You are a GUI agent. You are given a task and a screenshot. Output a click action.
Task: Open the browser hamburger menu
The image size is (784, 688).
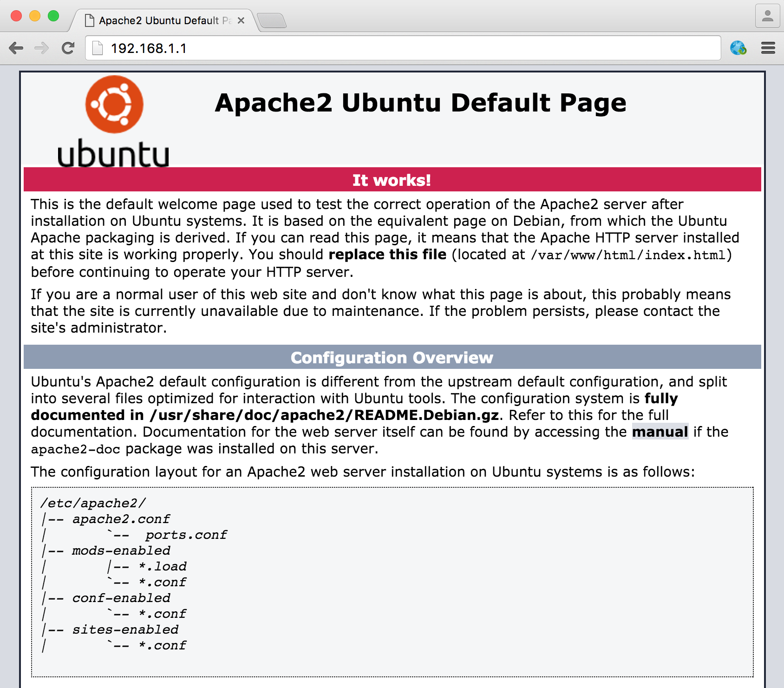coord(767,48)
